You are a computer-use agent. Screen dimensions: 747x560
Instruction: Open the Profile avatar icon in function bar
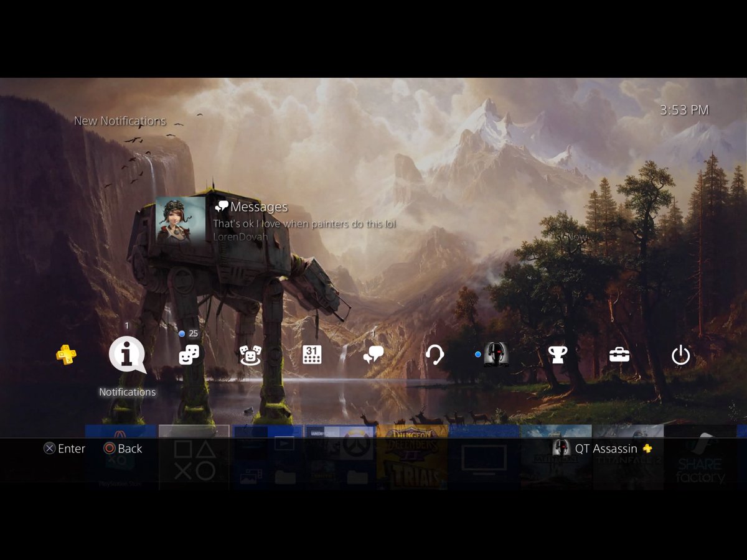click(x=496, y=355)
